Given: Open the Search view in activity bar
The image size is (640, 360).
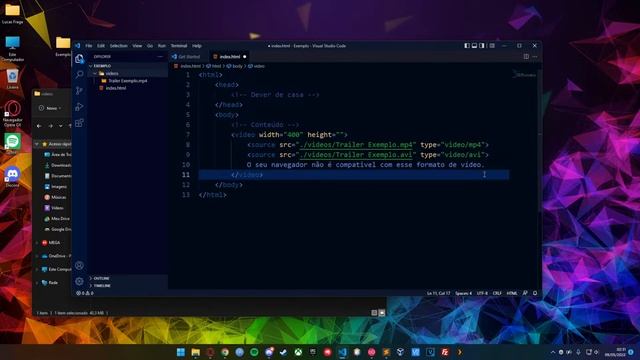Looking at the screenshot, I should pyautogui.click(x=80, y=74).
